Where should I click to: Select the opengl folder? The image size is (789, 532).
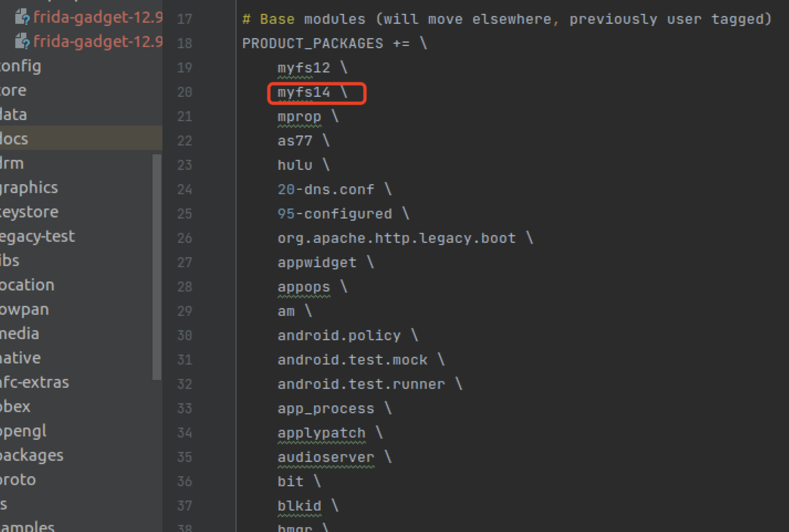[x=23, y=431]
